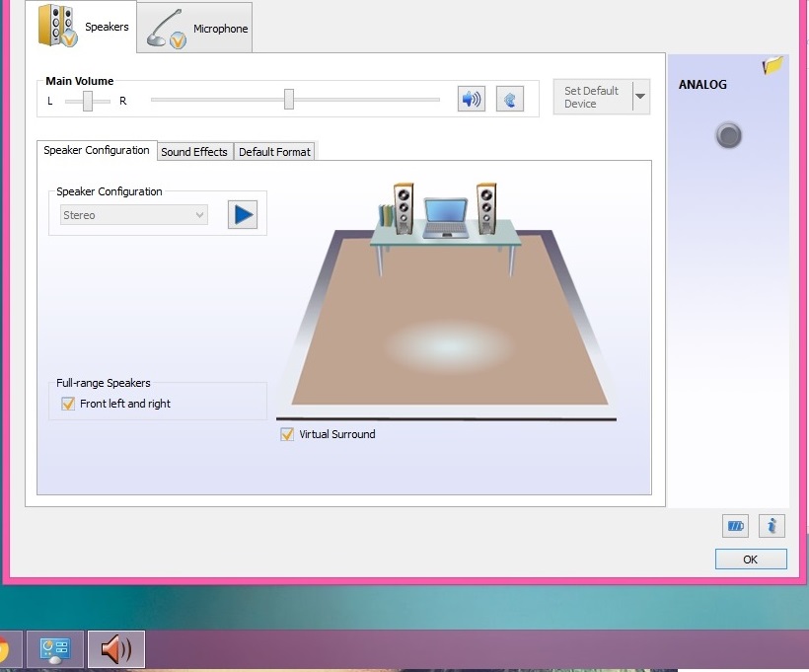
Task: Open the power management battery icon
Action: (x=735, y=526)
